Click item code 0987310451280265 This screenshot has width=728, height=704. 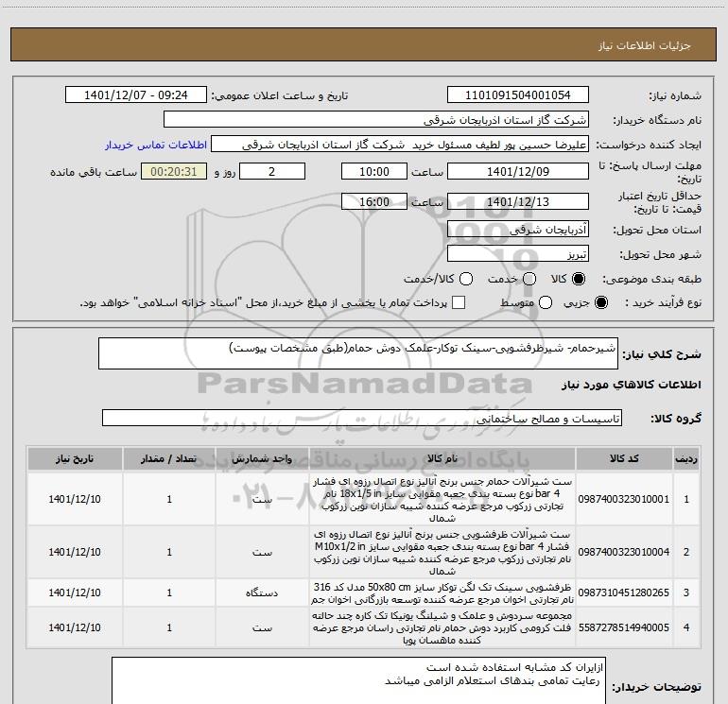[624, 592]
